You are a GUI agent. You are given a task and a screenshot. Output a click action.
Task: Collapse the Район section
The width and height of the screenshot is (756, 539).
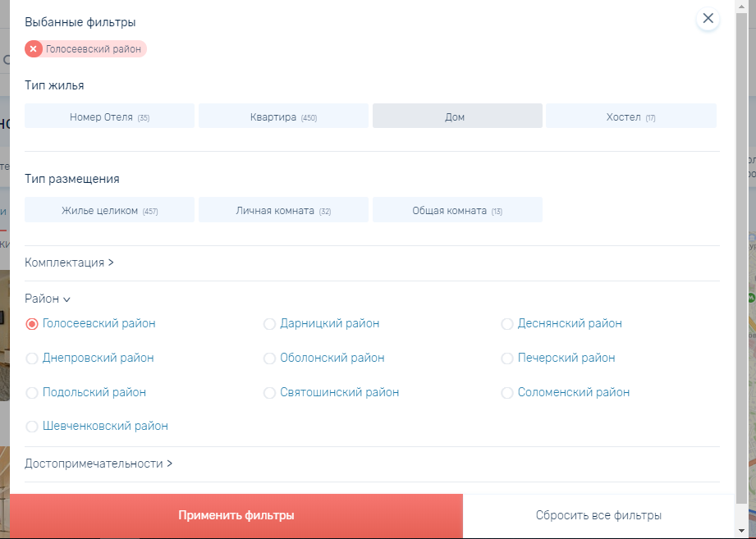(48, 299)
